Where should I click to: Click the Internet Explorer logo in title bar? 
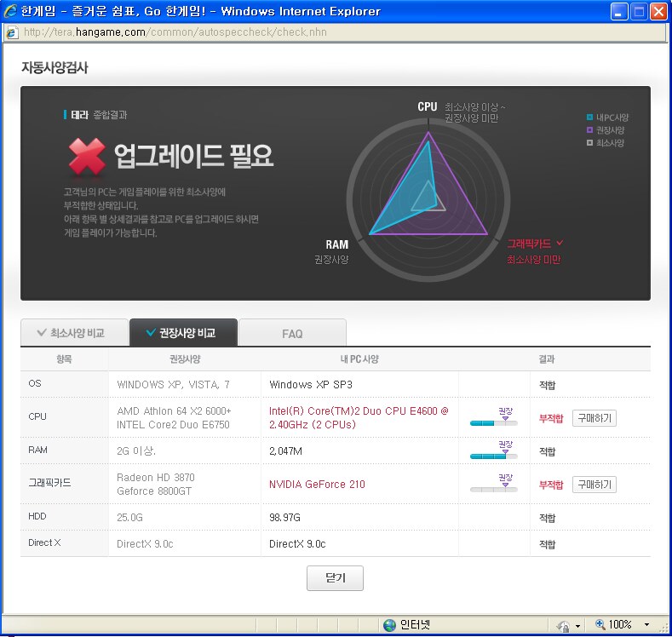pos(10,12)
